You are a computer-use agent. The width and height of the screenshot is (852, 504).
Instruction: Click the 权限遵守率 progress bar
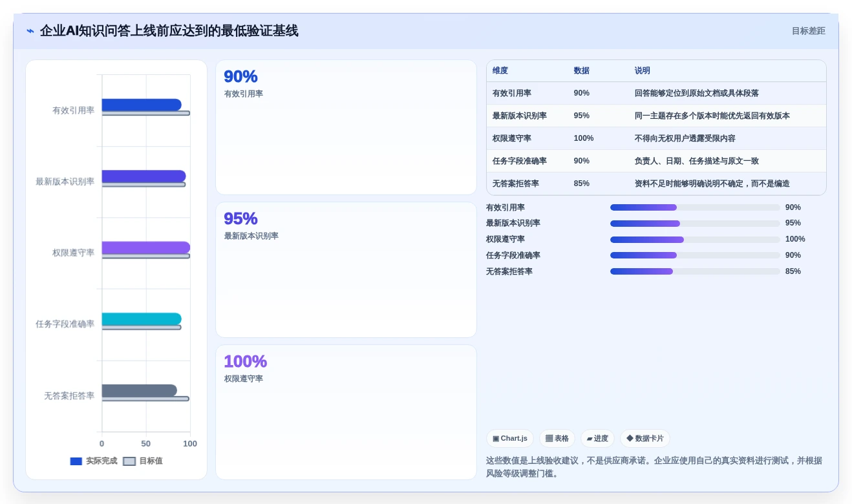click(x=695, y=240)
